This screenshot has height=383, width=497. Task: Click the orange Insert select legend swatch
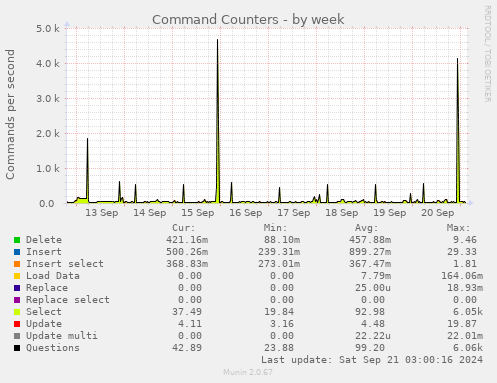[x=17, y=264]
